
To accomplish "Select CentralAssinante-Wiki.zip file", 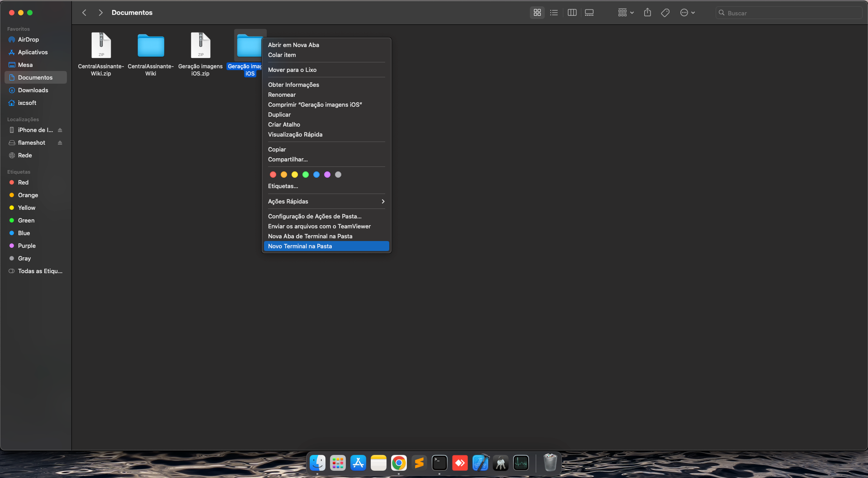I will click(101, 53).
